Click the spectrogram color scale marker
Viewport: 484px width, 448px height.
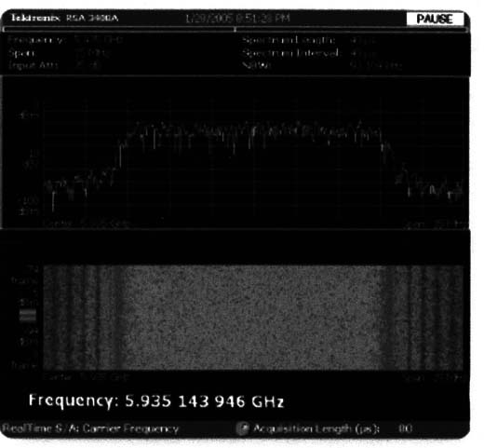(28, 315)
